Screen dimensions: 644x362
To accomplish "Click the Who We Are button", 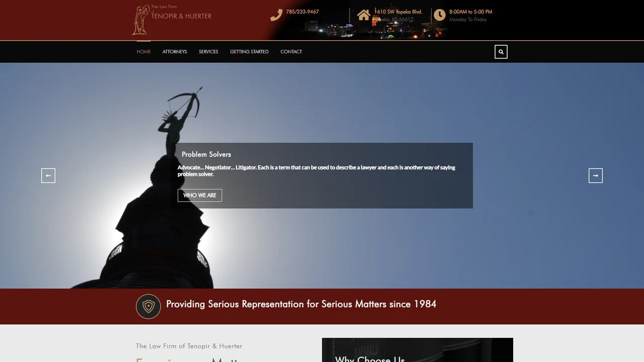I will [200, 195].
